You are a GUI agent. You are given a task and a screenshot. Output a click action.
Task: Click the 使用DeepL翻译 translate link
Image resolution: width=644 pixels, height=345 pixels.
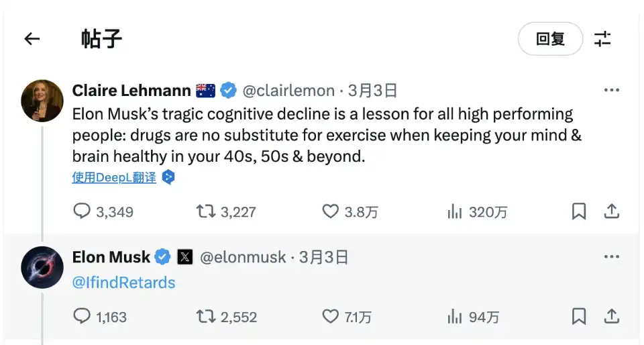point(114,178)
